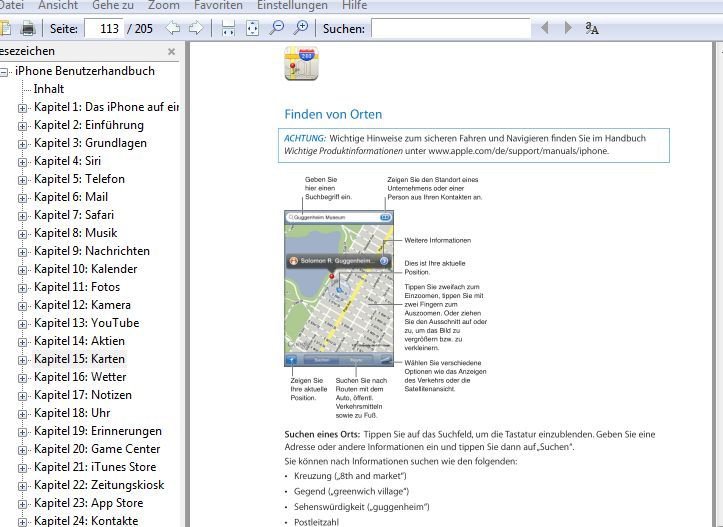Screen dimensions: 723x527
Task: Open the Gehe zu menu
Action: tap(113, 5)
